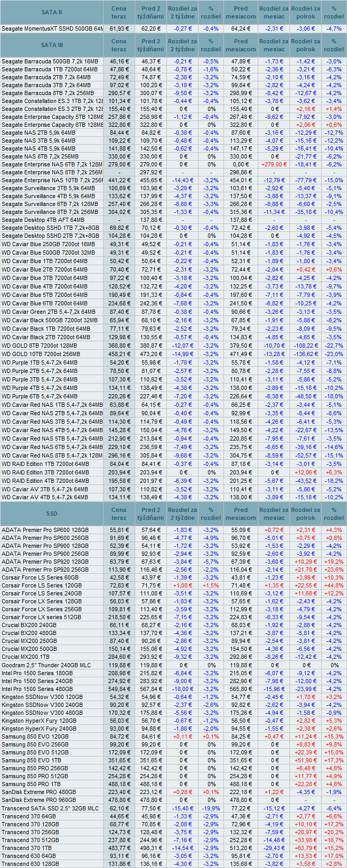The height and width of the screenshot is (868, 347).
Task: Click the -19,9% Transcend SATA SSD percentage
Action: [211, 808]
